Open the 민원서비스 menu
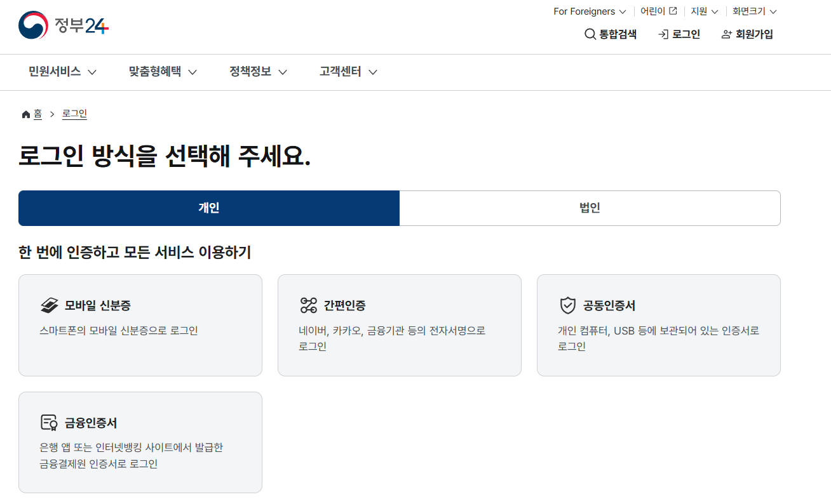 coord(61,72)
